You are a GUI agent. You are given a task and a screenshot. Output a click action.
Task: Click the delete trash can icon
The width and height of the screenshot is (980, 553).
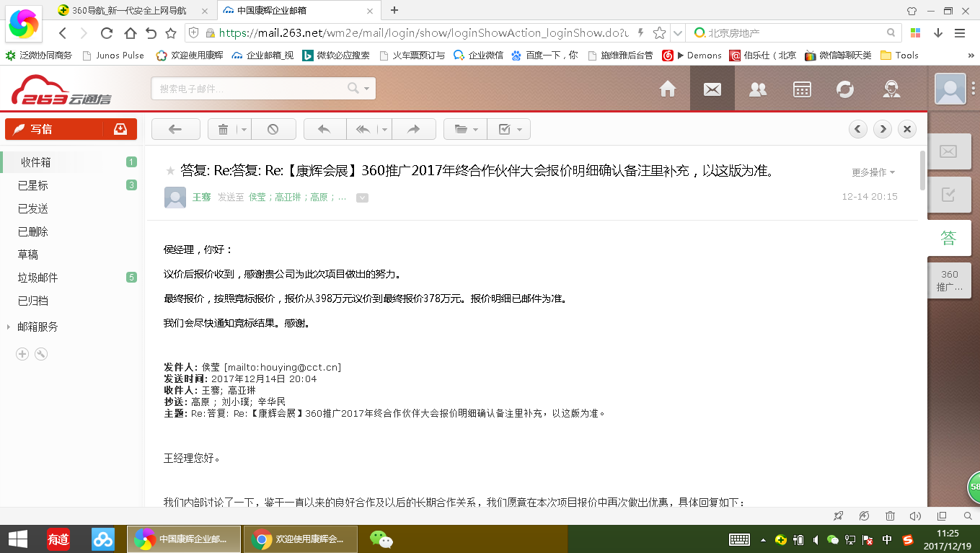(223, 129)
